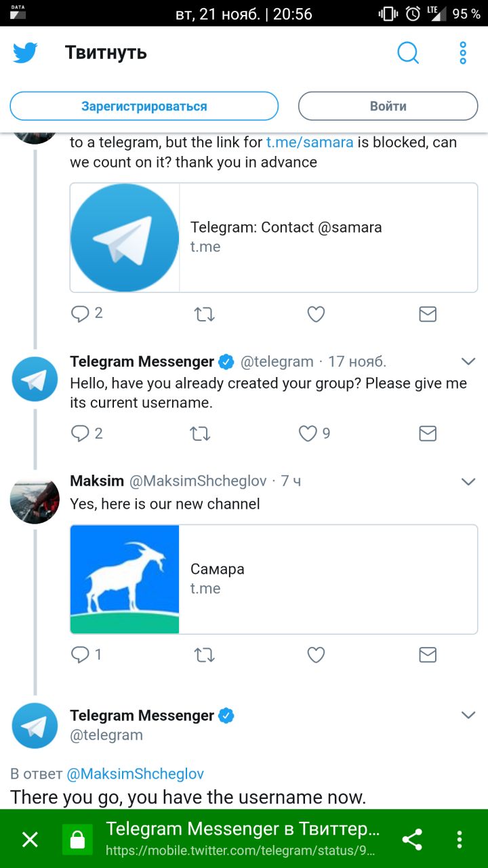Screen dimensions: 488x868
Task: Close the browser custom tab
Action: [x=30, y=840]
